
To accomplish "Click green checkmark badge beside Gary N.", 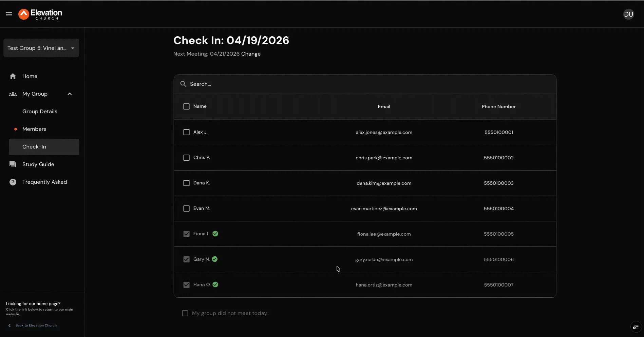I will [215, 259].
